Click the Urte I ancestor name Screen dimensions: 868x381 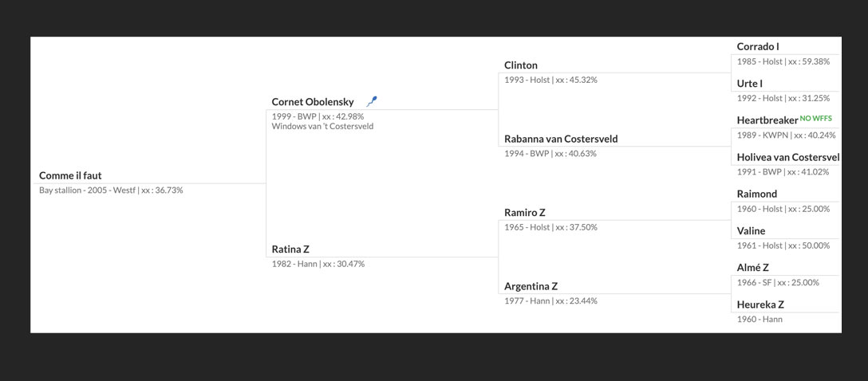coord(750,84)
